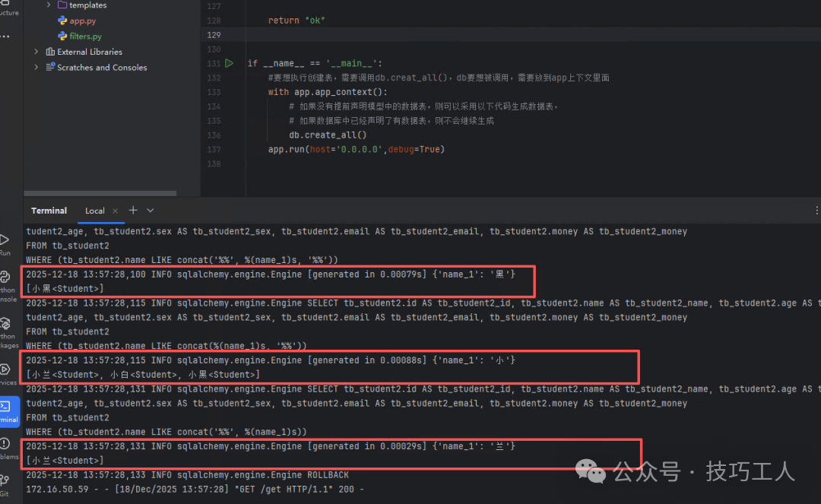The image size is (821, 504).
Task: Run the script using the green gutter arrow
Action: 230,63
